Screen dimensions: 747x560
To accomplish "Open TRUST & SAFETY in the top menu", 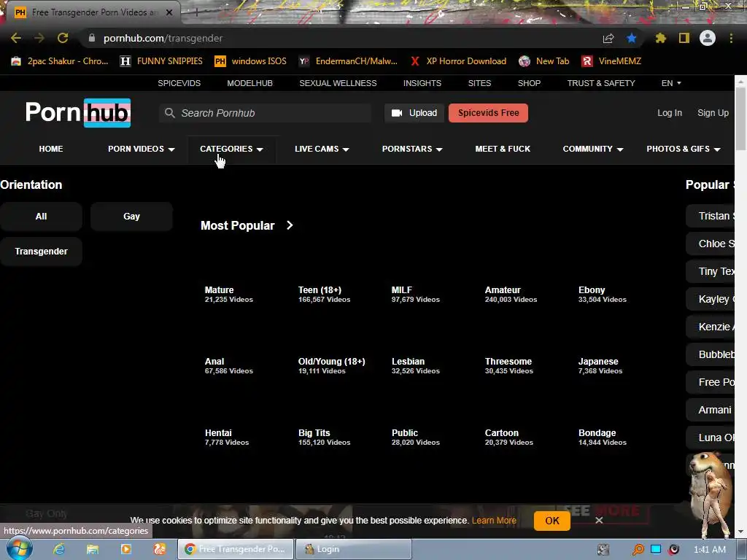I will (601, 83).
